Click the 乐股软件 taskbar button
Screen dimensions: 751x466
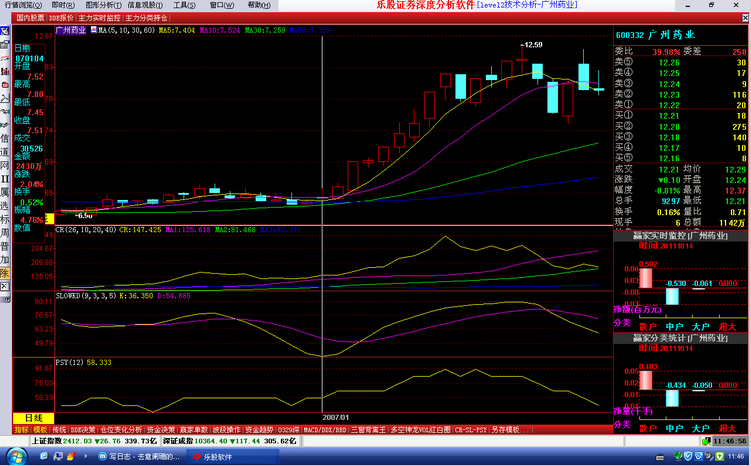[x=233, y=457]
